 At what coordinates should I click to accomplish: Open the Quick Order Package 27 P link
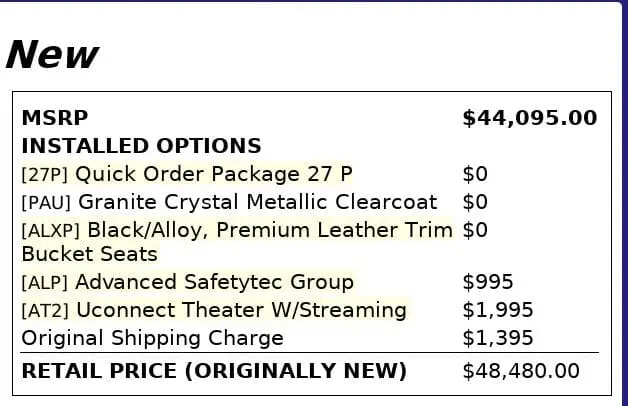coord(213,174)
